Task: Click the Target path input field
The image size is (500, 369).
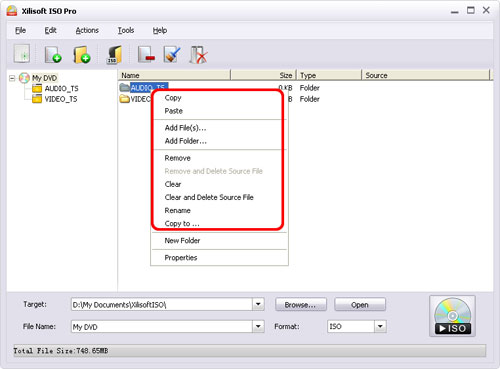Action: (162, 304)
